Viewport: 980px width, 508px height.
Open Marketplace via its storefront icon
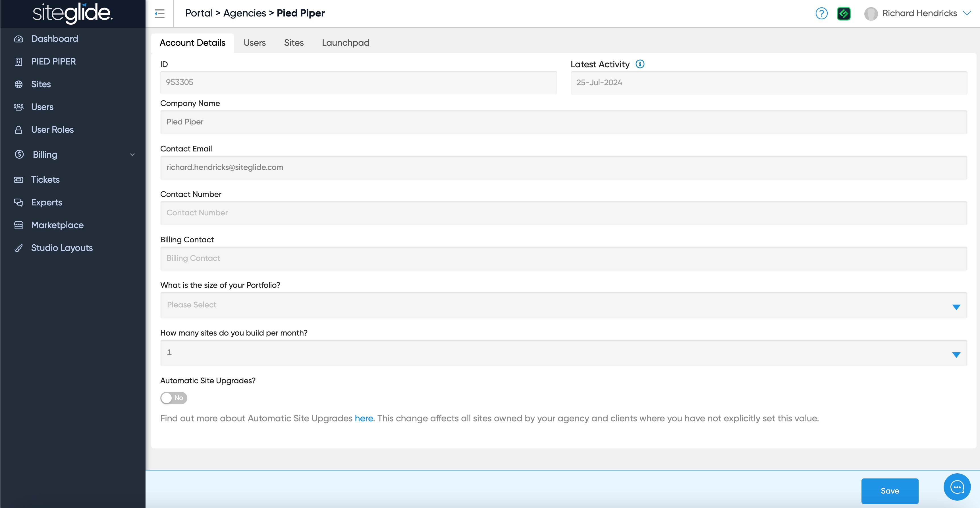click(x=19, y=225)
